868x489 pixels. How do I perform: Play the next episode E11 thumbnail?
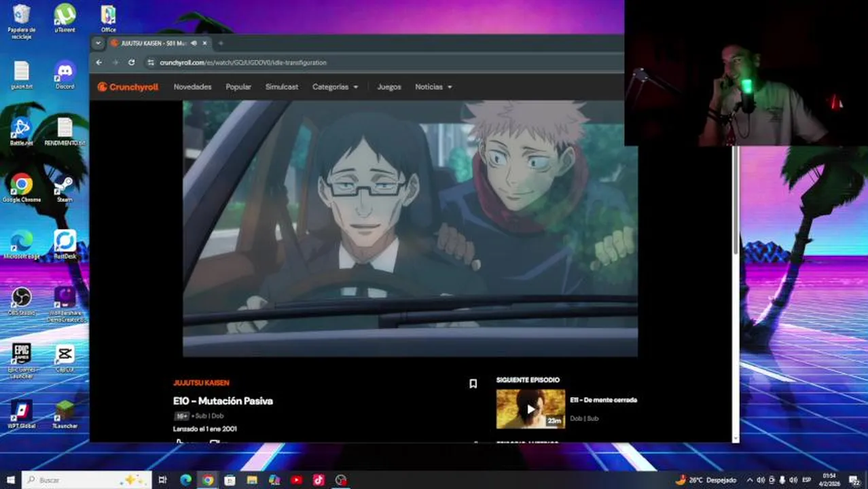pos(530,409)
